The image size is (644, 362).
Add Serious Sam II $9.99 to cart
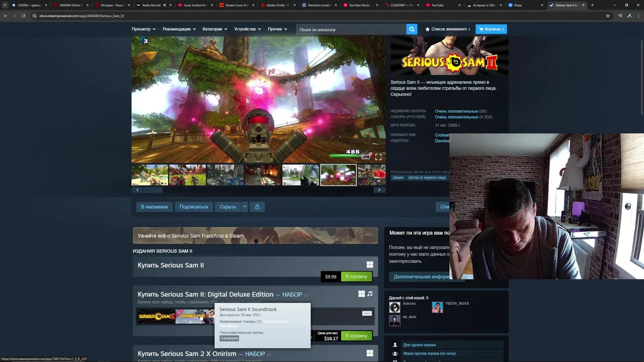[x=356, y=277]
